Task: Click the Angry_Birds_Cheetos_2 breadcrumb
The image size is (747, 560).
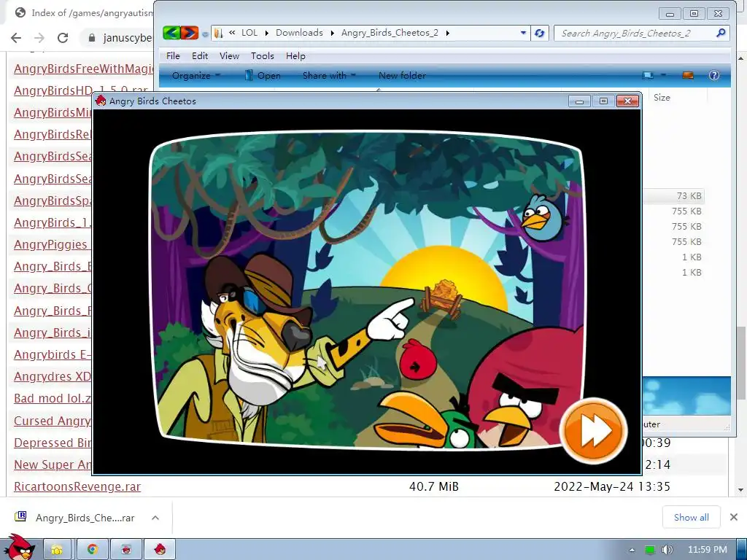Action: pos(390,33)
